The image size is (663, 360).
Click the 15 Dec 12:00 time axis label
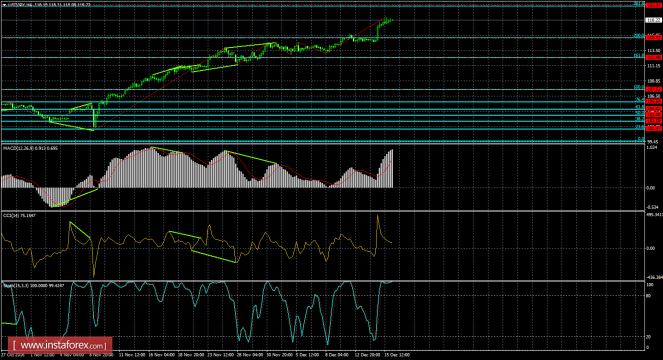pyautogui.click(x=396, y=355)
